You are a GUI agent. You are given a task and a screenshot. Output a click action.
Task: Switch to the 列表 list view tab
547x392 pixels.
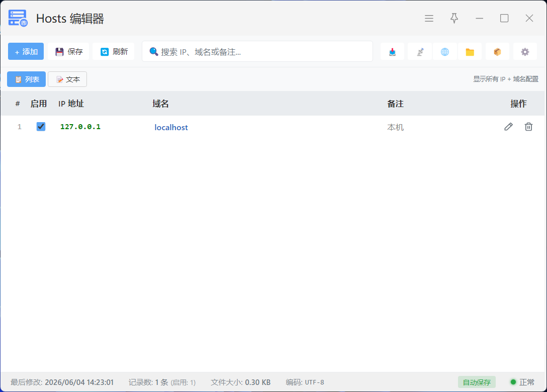(27, 79)
